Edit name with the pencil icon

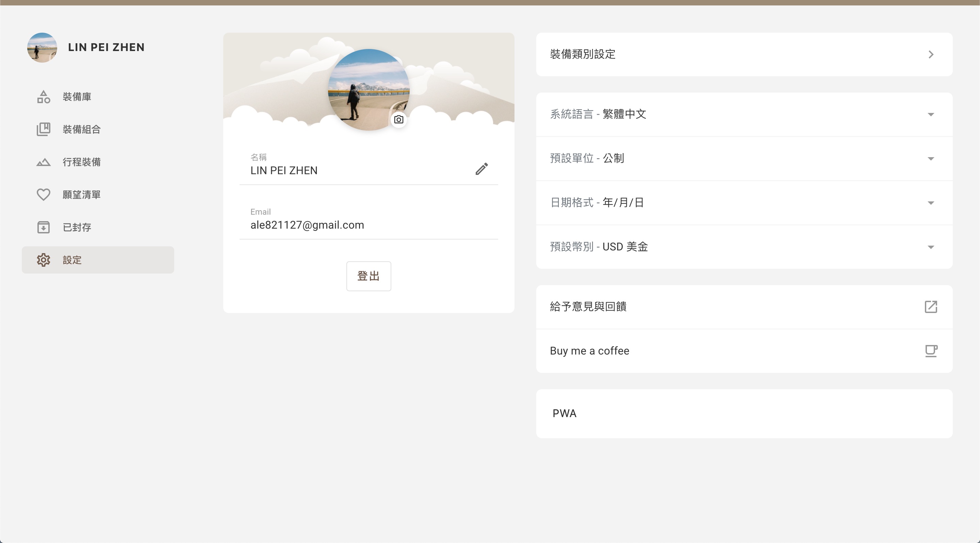481,169
